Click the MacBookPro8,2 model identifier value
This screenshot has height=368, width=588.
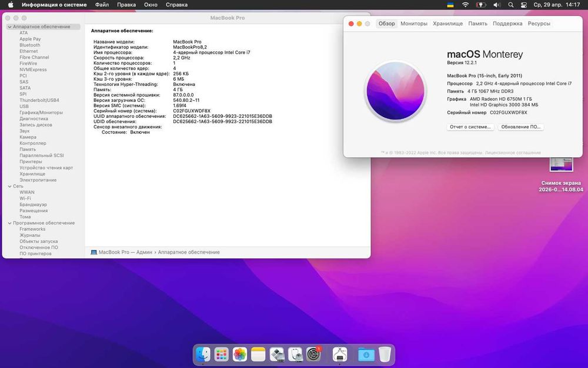[x=190, y=47]
